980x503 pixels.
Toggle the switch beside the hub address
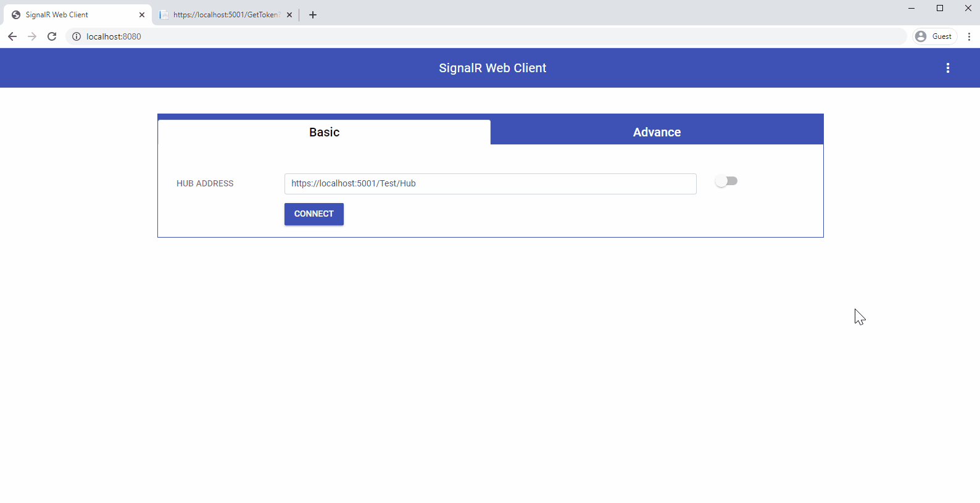[x=726, y=181]
